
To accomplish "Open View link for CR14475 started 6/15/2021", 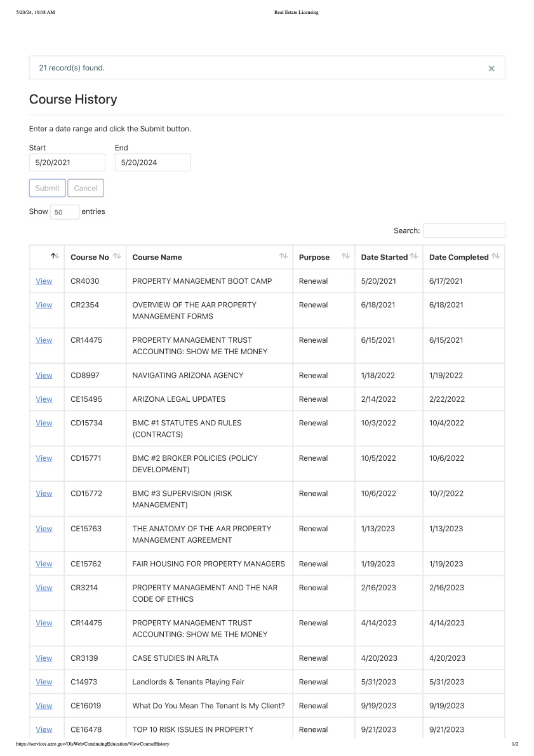I will tap(44, 340).
